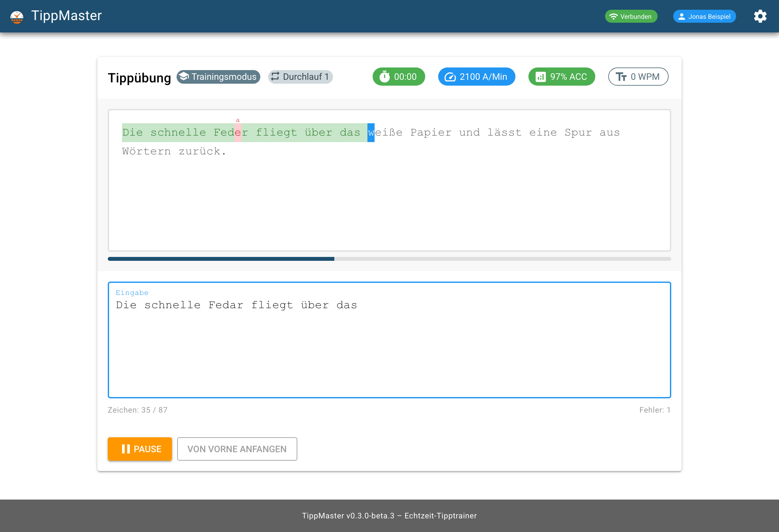Click the user avatar icon beside Jonas Beispiel

click(x=681, y=17)
